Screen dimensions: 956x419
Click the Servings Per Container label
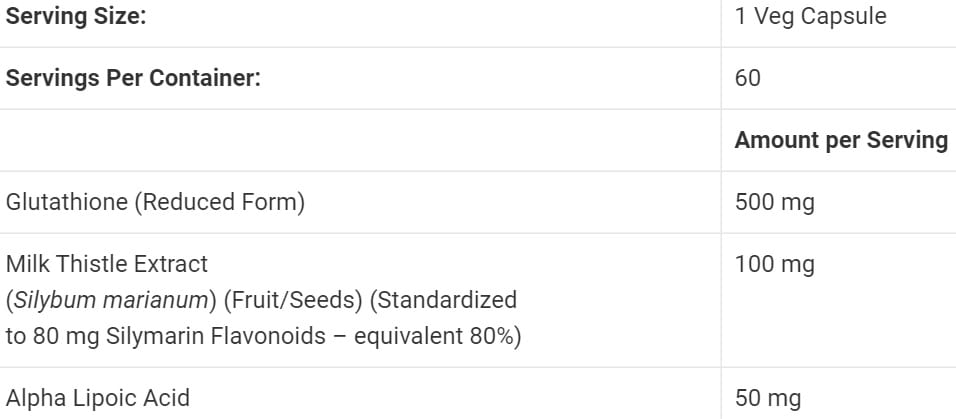pos(133,79)
